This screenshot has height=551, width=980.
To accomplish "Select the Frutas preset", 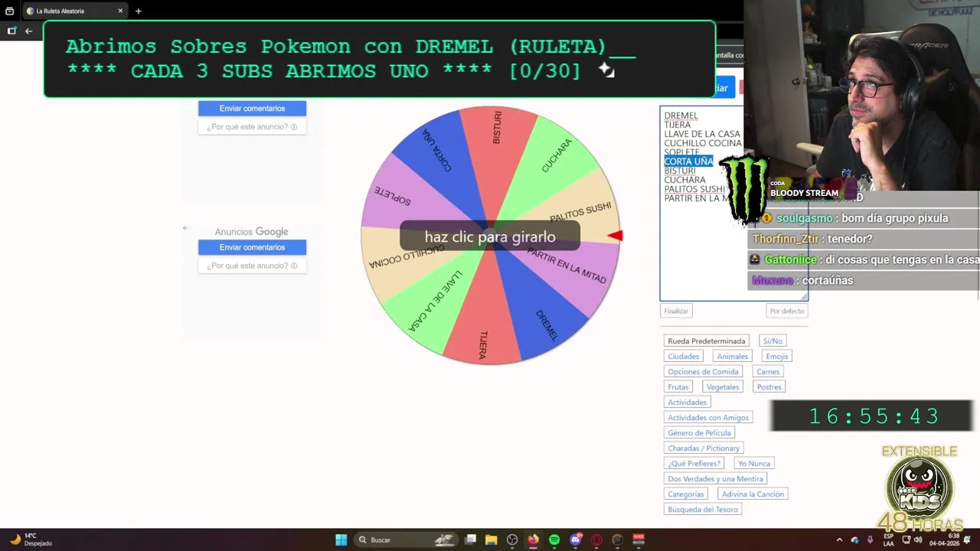I will pyautogui.click(x=678, y=387).
